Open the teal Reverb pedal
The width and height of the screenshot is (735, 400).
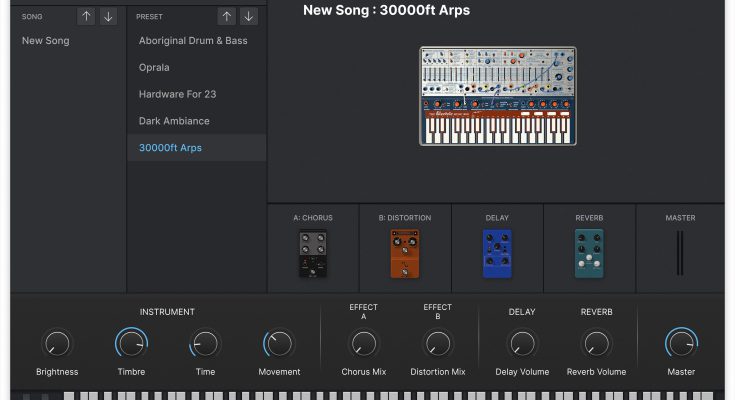point(589,251)
